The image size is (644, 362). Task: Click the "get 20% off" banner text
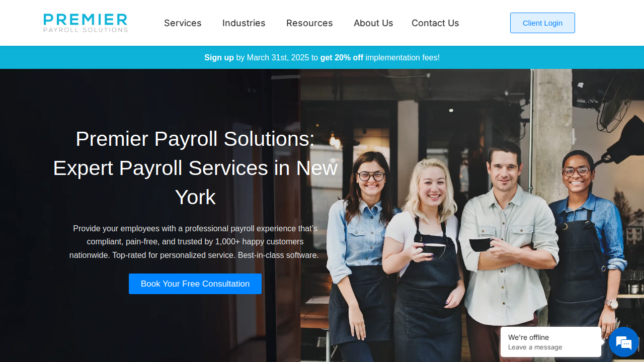[342, 57]
